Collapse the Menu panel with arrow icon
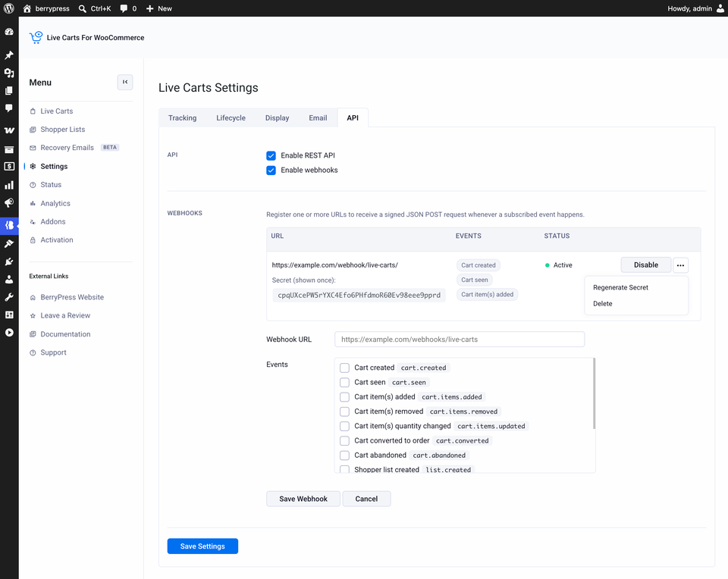The image size is (728, 579). 125,82
